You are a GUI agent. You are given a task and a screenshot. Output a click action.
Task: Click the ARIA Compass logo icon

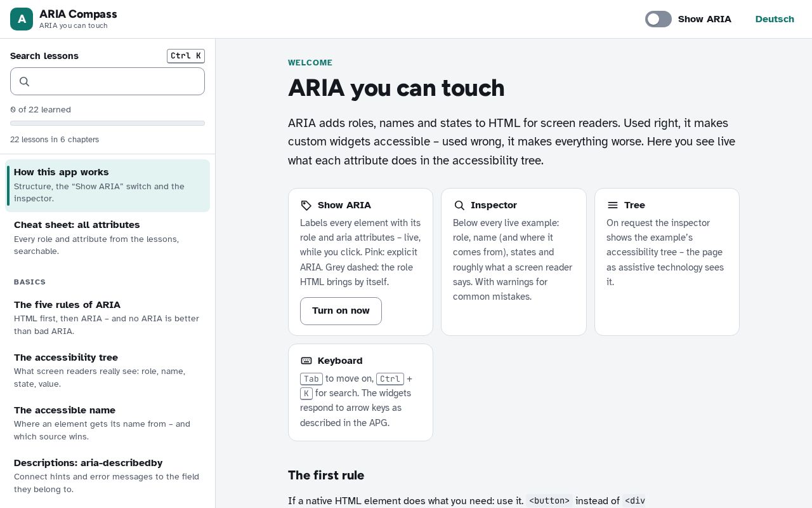22,19
